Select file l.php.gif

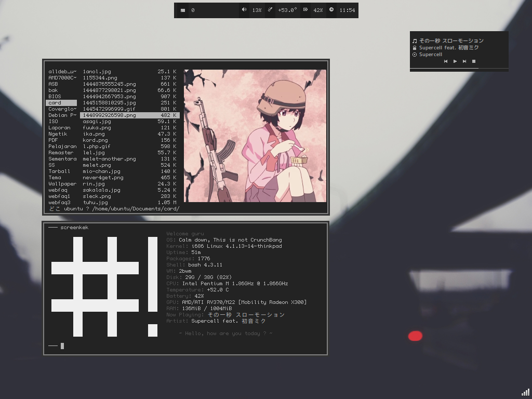pos(96,147)
